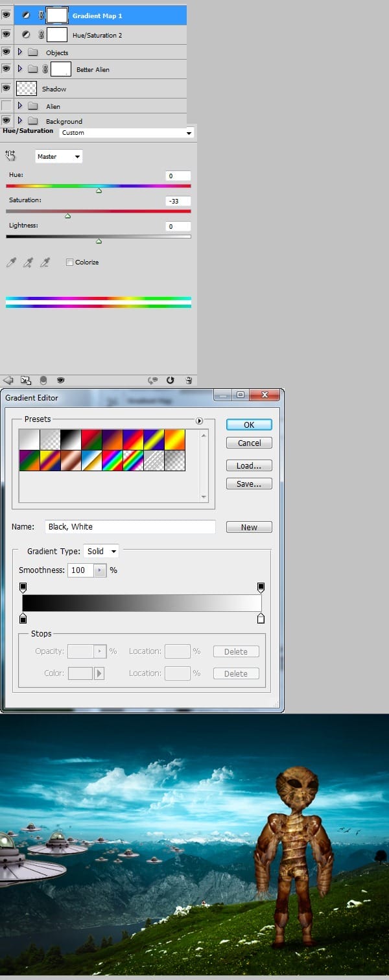Select the Hue/Saturation 2 adjustment icon
Viewport: 389px width, 980px height.
coord(26,34)
